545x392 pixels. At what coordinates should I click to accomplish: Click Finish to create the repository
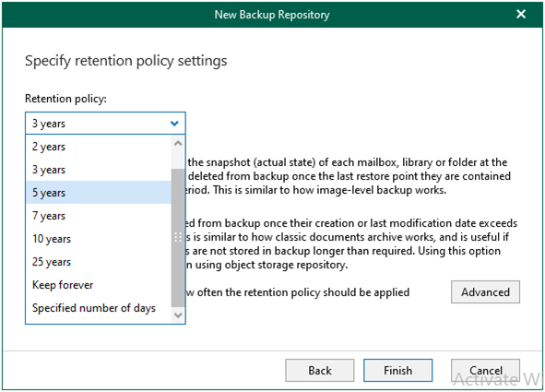397,371
